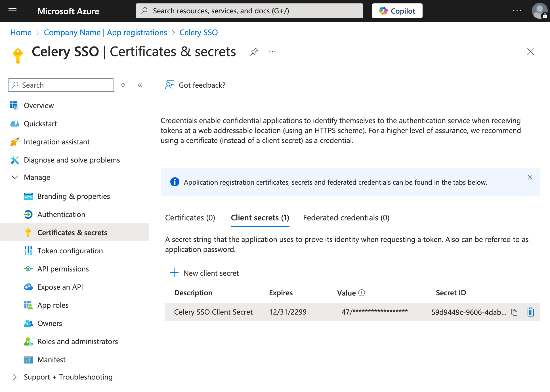Expand Support + Troubleshooting section

[x=15, y=377]
